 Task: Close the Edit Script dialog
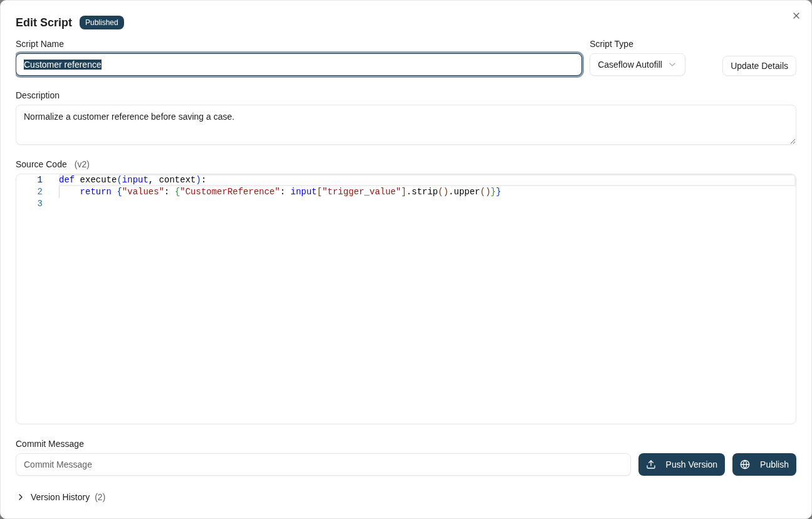coord(796,16)
